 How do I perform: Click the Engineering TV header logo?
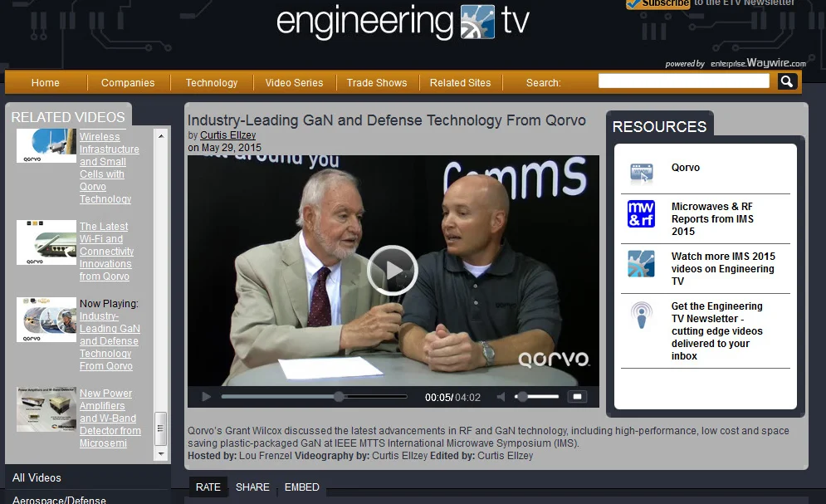pos(403,22)
